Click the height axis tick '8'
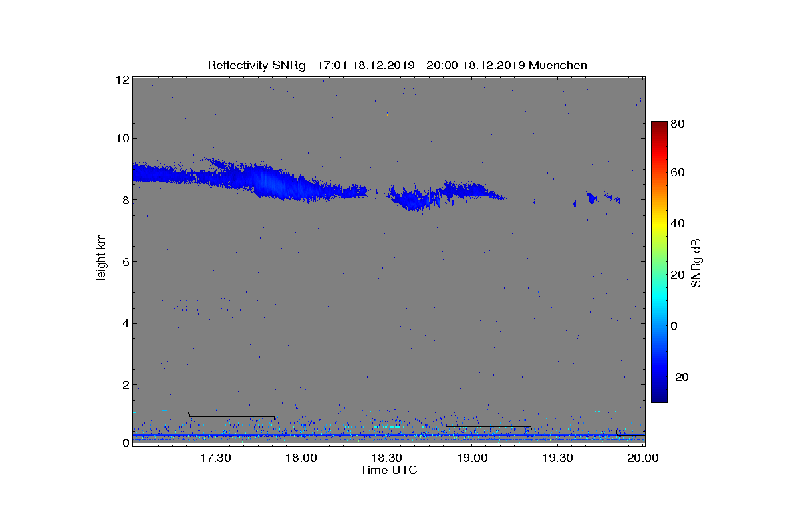The height and width of the screenshot is (532, 798). coord(124,200)
